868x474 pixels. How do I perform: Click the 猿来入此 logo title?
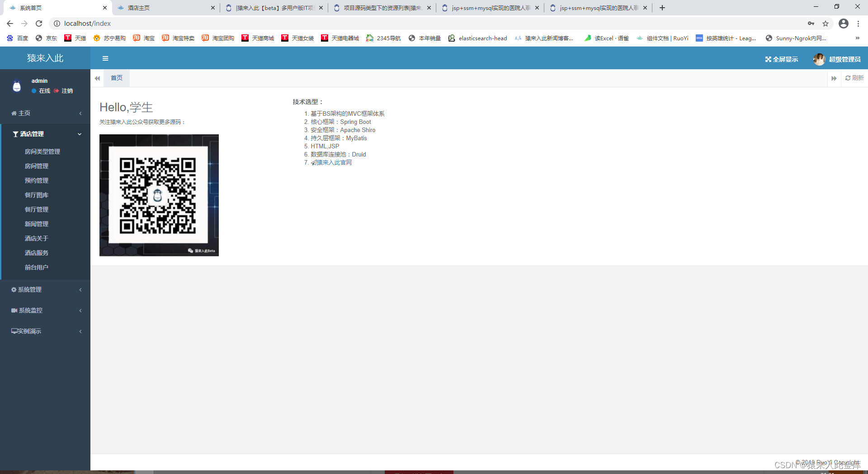point(45,58)
